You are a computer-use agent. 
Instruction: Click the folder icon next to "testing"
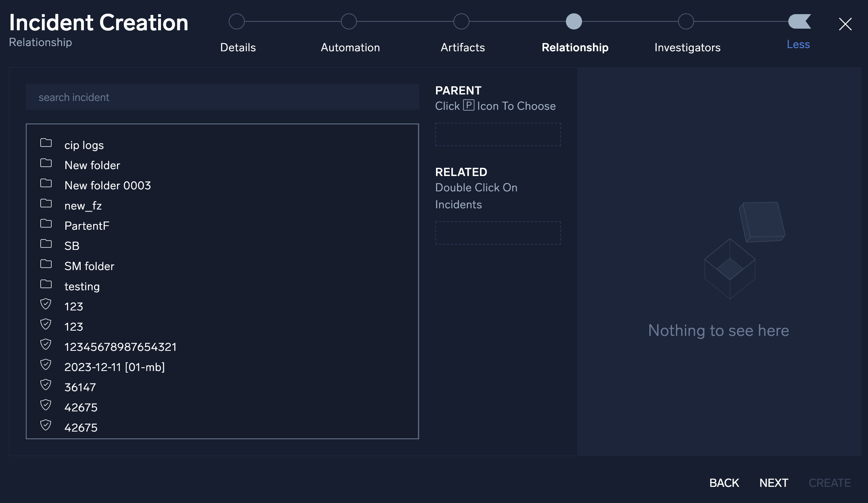(x=46, y=284)
